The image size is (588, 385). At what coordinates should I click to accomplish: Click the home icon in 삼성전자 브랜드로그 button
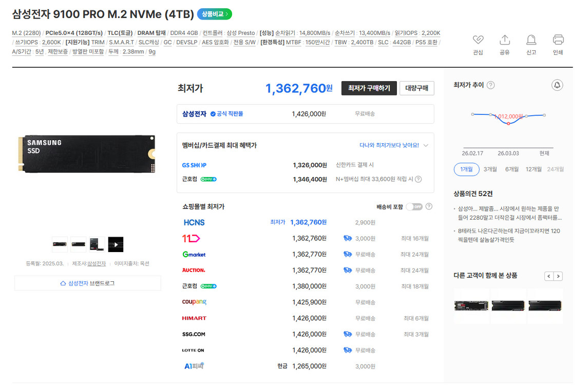pyautogui.click(x=63, y=283)
